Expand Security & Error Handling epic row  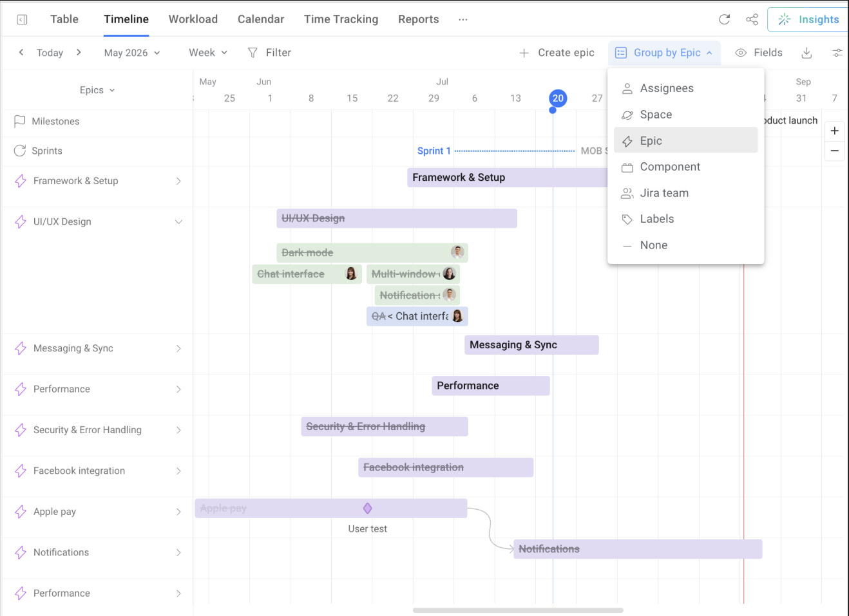178,430
